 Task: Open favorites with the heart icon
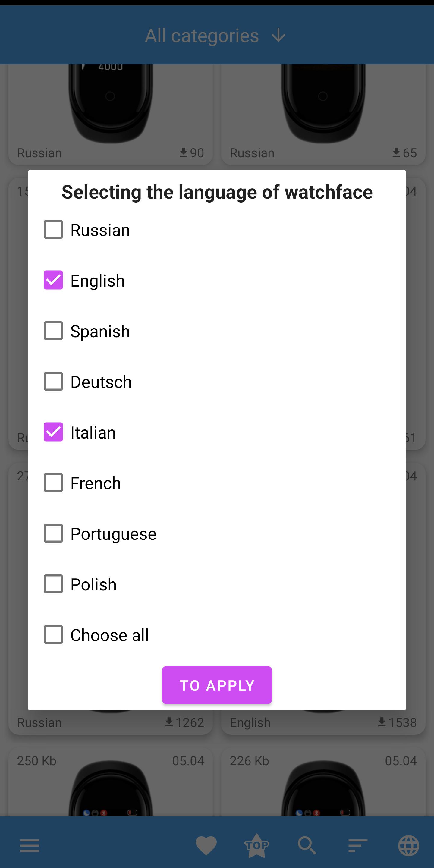[206, 846]
